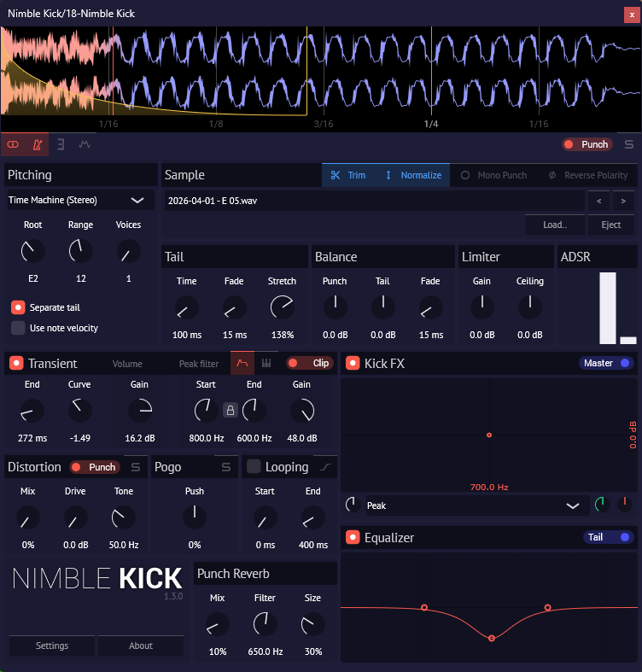Select the peak filter curve mode icon
Screen dimensions: 642x672
coord(242,363)
